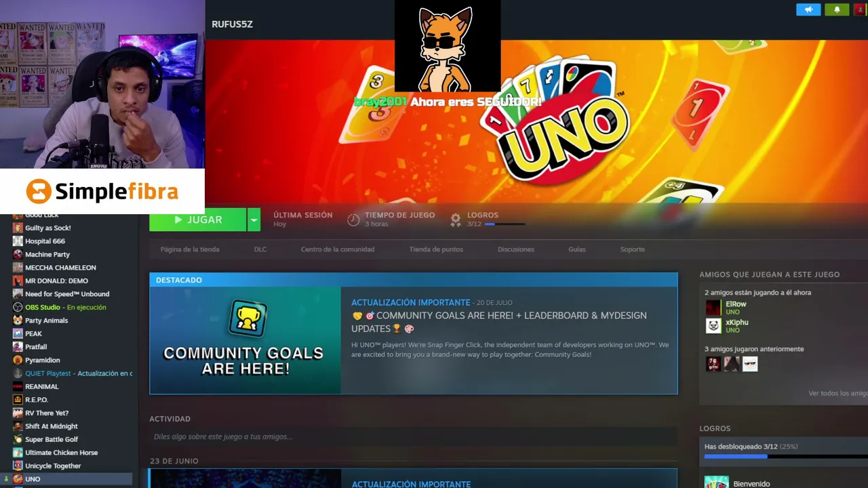Image resolution: width=868 pixels, height=488 pixels.
Task: Switch to the Guías tab
Action: tap(577, 249)
